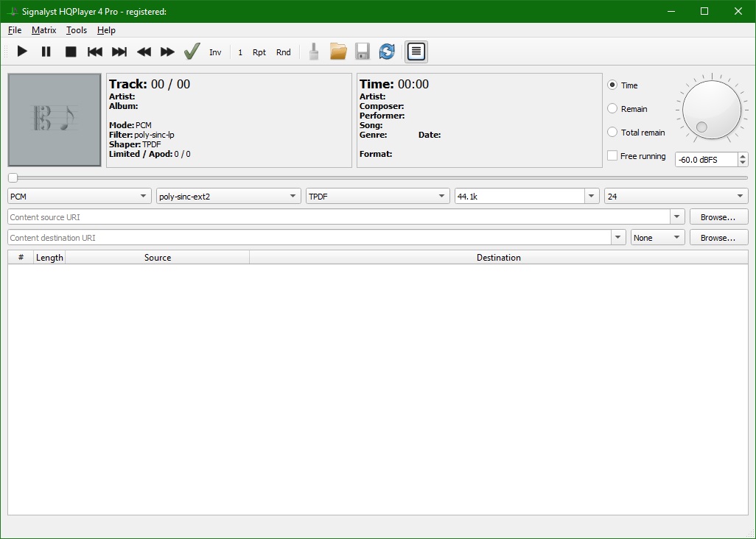Screen dimensions: 756x539
Task: Browse for content source
Action: click(718, 216)
